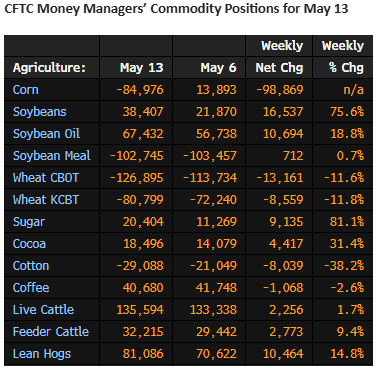Select the Cotton row label

[x=31, y=266]
